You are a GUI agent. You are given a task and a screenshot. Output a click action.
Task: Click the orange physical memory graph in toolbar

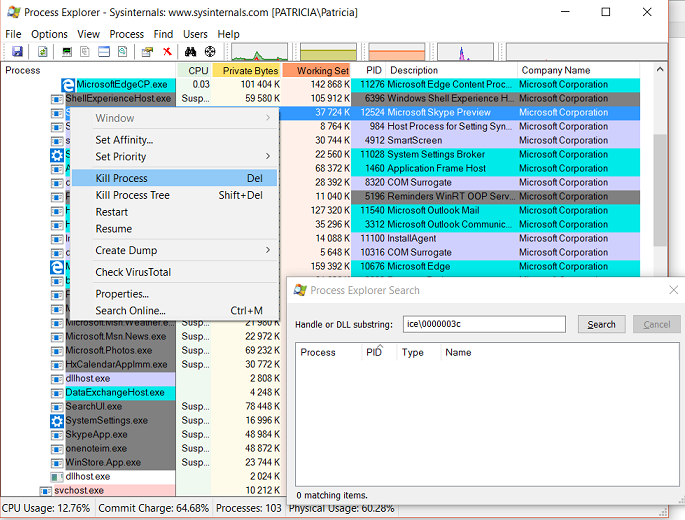tap(397, 52)
